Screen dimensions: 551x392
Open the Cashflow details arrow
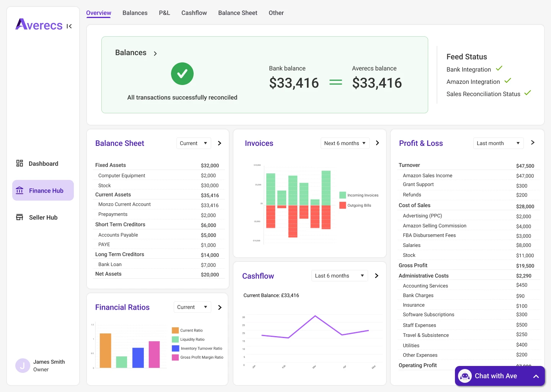(377, 276)
